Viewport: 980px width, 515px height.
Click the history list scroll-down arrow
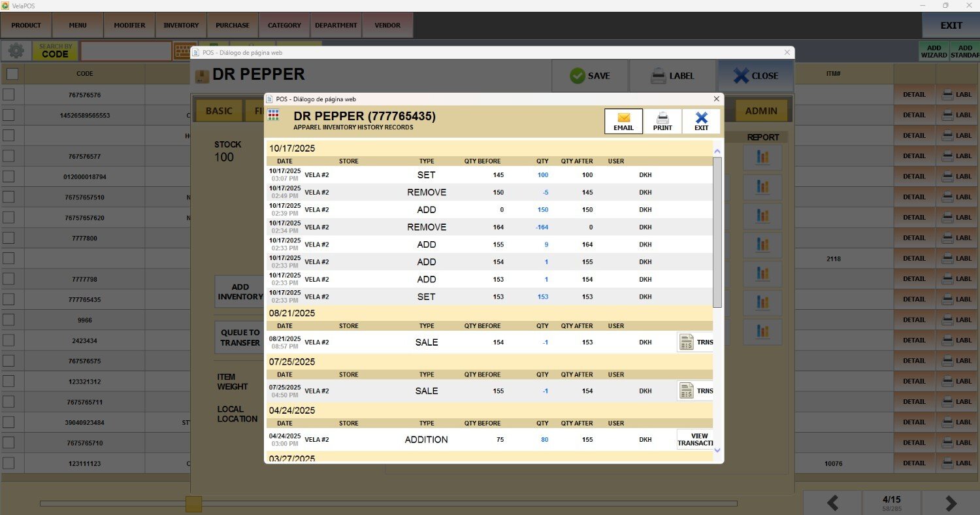pyautogui.click(x=717, y=450)
